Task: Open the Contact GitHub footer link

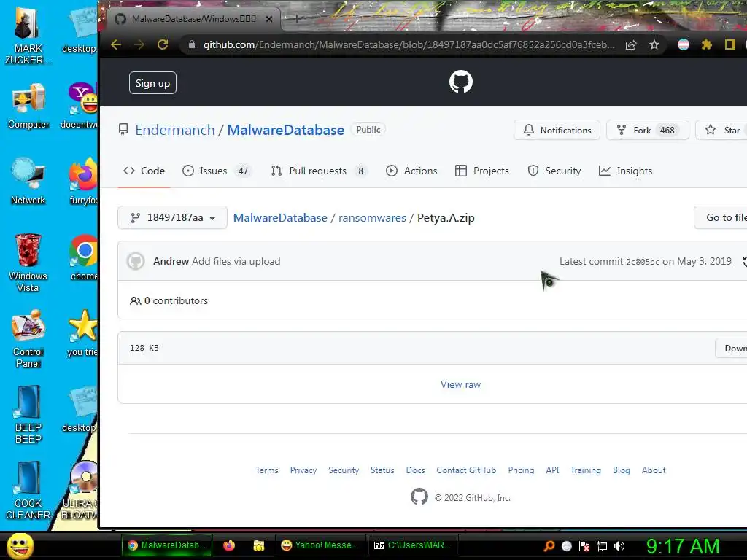Action: click(466, 470)
